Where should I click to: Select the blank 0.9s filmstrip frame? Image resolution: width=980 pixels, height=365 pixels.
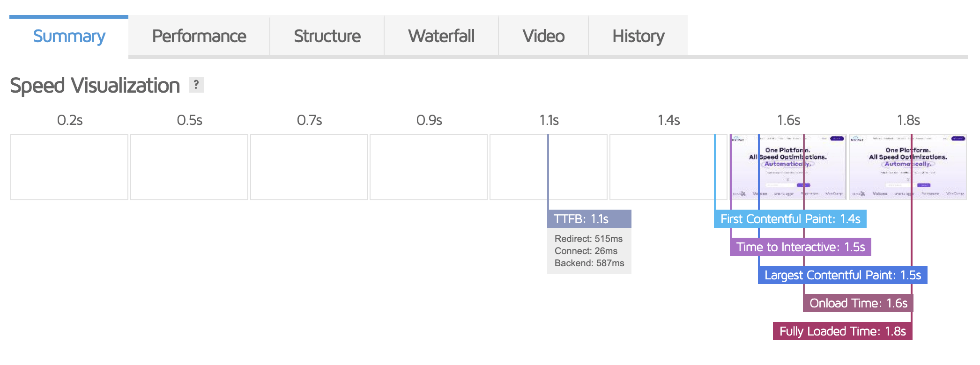coord(429,167)
